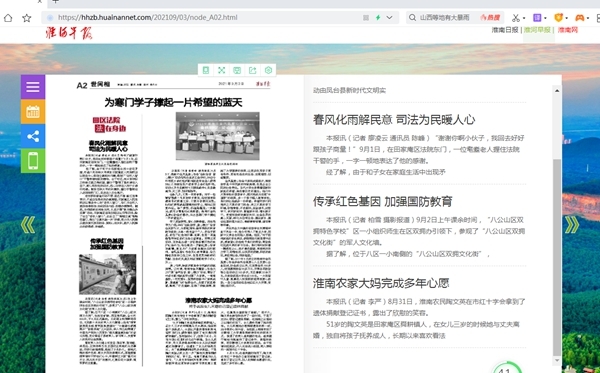Expand the purple extension dropdown arrow

[545, 18]
